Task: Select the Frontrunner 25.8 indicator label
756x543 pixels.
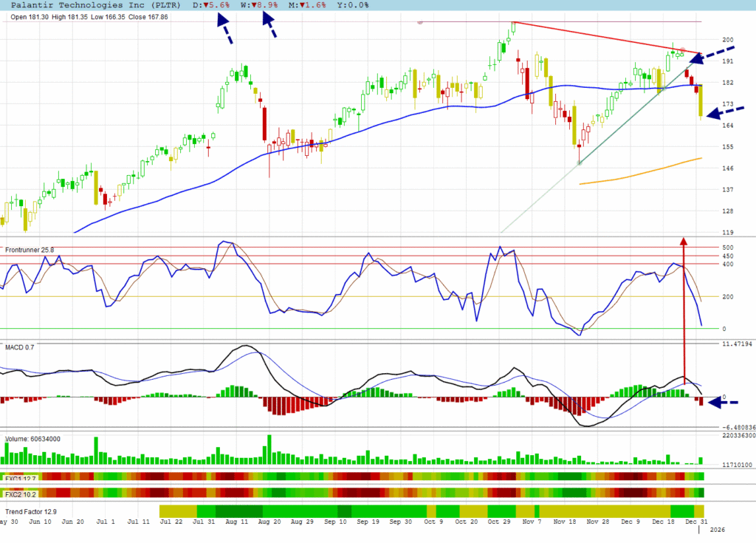Action: [x=30, y=250]
